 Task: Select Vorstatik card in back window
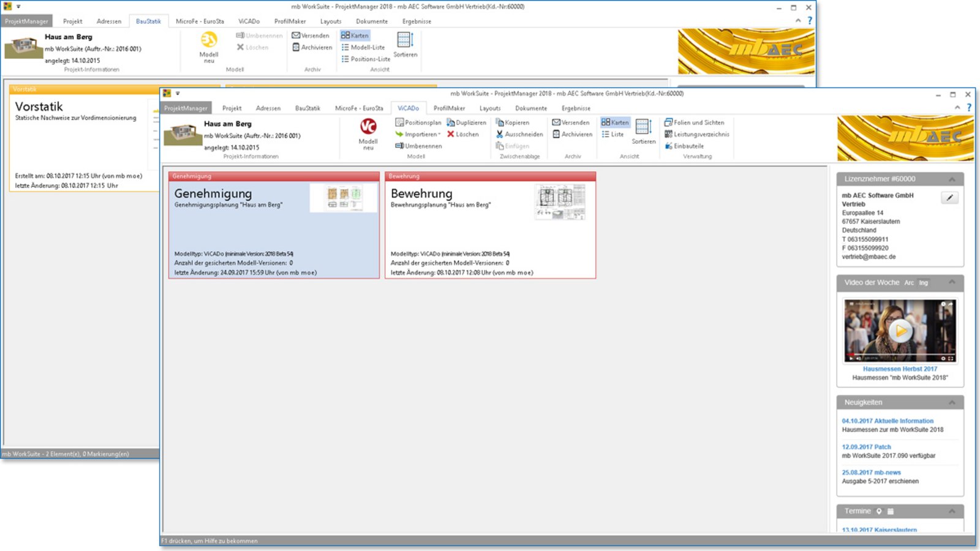(85, 138)
